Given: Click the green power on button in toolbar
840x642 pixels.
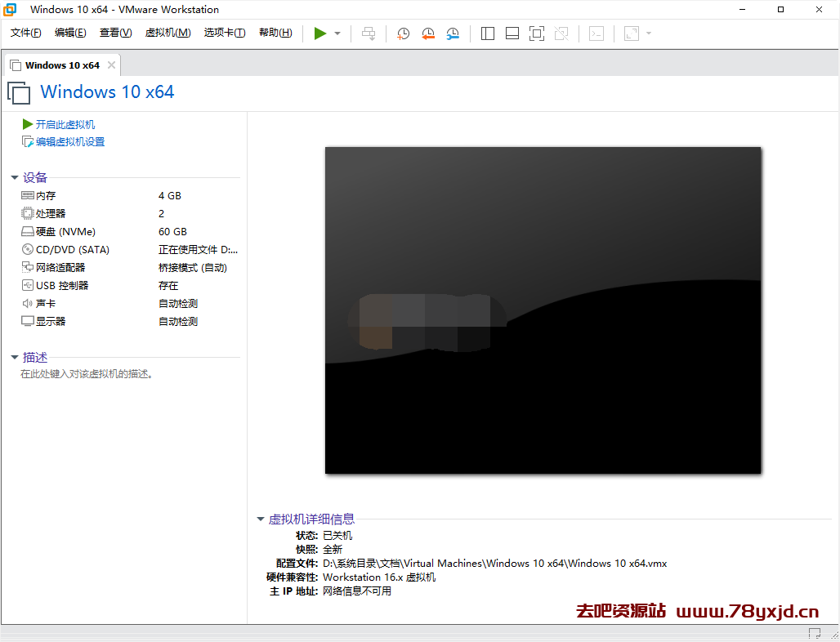Looking at the screenshot, I should (320, 33).
